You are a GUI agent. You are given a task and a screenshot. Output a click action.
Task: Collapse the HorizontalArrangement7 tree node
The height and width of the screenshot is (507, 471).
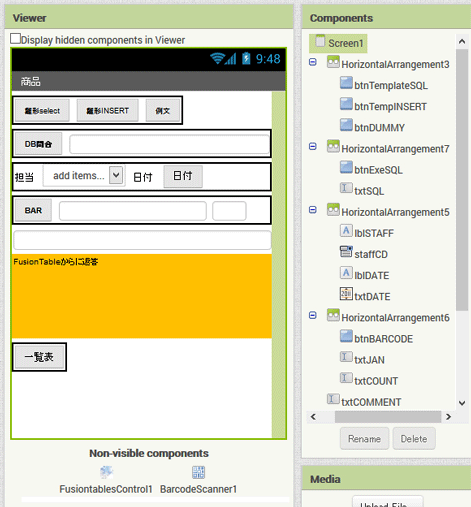click(313, 146)
